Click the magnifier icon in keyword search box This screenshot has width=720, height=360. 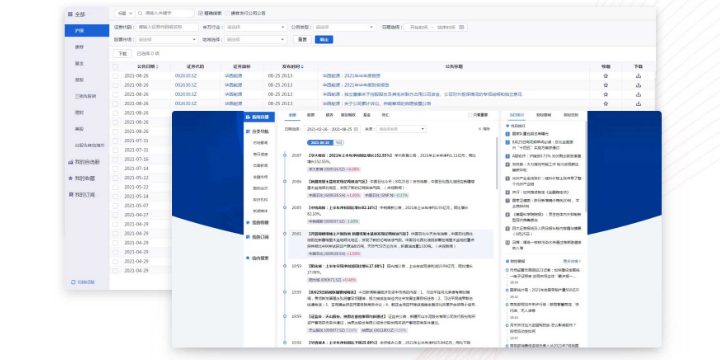tap(141, 13)
